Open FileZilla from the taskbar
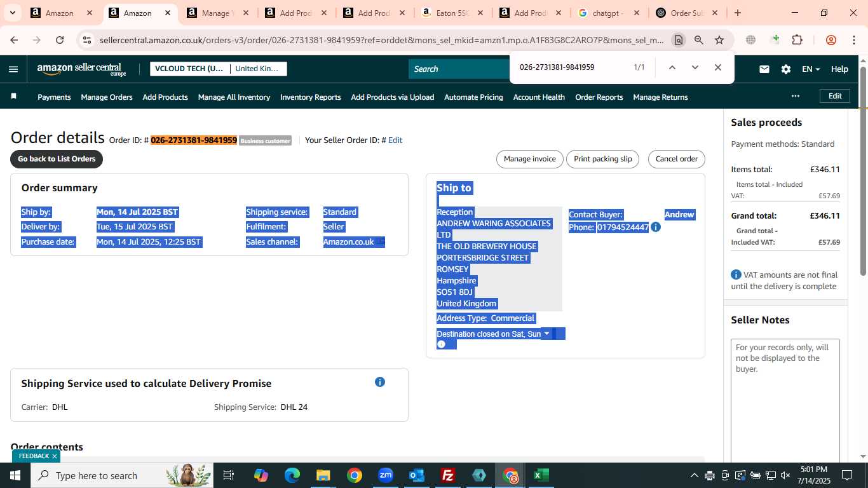The image size is (868, 488). [448, 475]
